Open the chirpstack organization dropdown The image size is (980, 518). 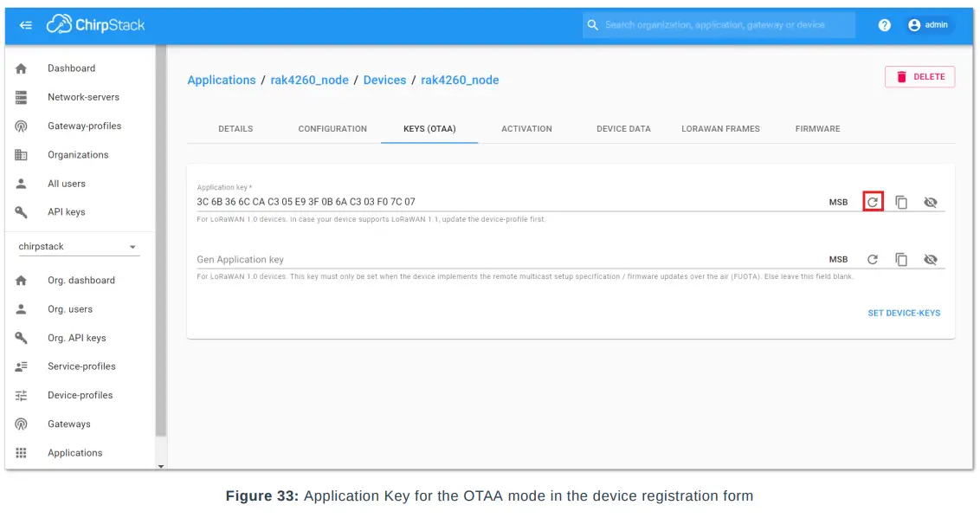coord(78,247)
